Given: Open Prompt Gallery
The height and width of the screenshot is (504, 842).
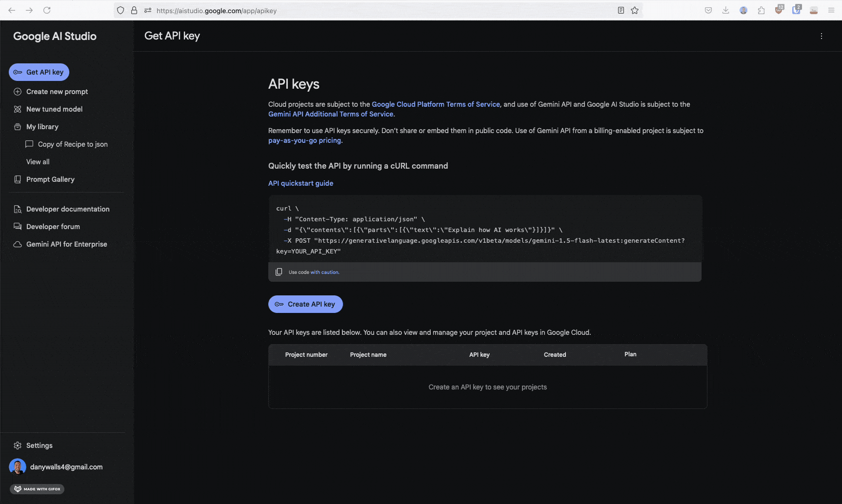Looking at the screenshot, I should point(50,179).
